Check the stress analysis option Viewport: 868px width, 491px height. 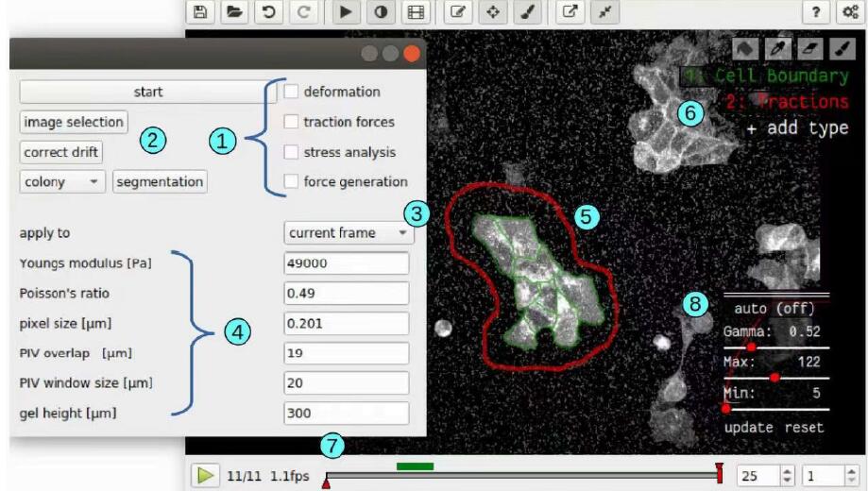tap(292, 152)
